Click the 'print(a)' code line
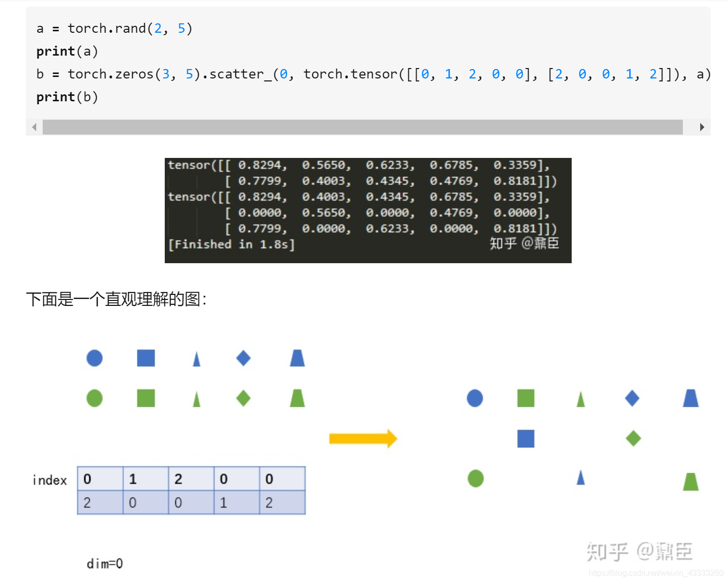The image size is (728, 582). (x=67, y=52)
